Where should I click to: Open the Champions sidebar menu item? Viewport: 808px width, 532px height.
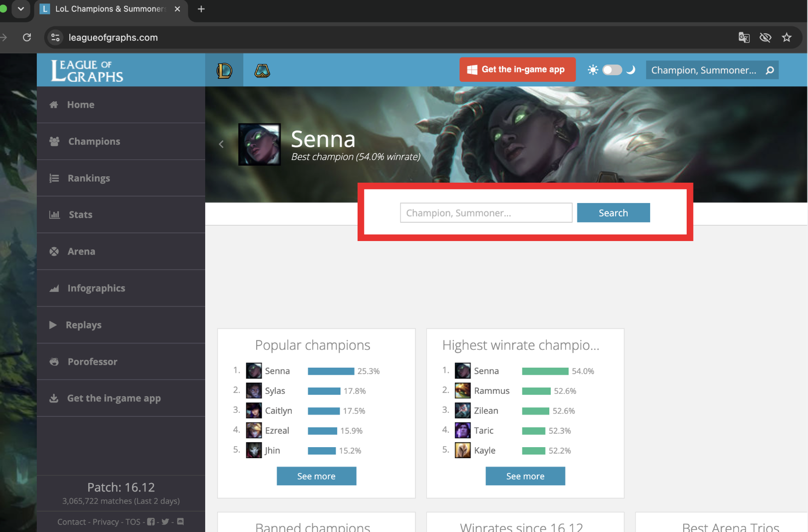click(x=121, y=141)
